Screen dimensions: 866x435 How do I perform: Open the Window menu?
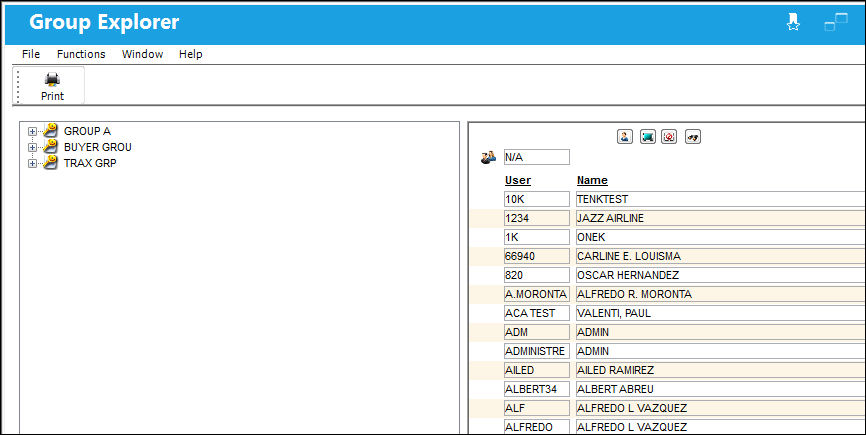point(142,54)
